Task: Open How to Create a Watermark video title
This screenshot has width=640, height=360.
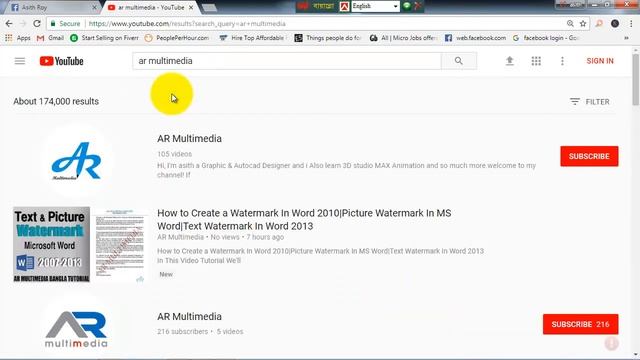Action: coord(304,220)
